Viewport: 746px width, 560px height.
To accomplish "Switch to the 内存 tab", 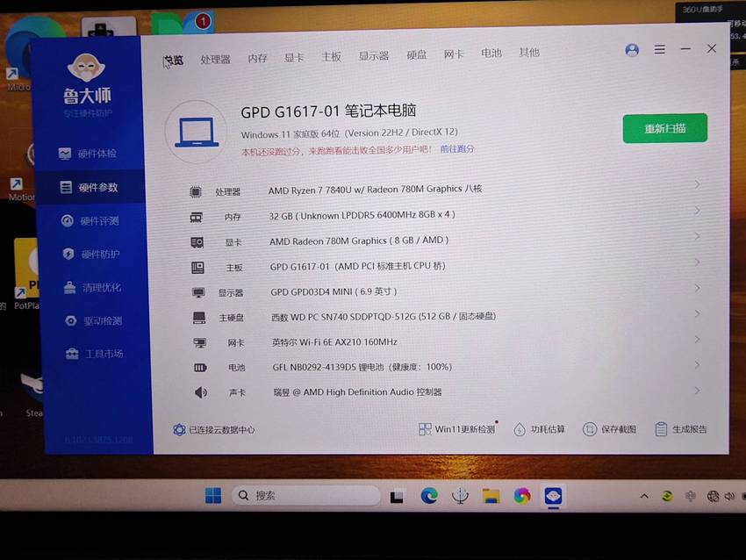I will click(x=257, y=58).
